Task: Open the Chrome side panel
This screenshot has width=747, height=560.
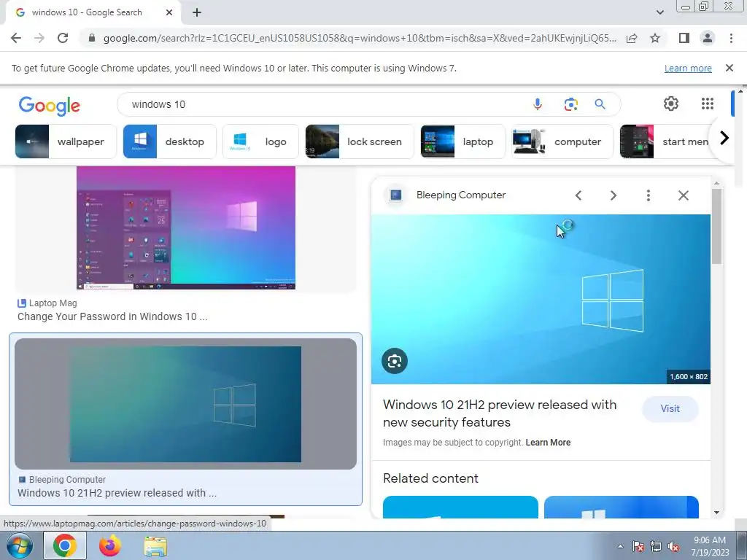Action: coord(684,38)
